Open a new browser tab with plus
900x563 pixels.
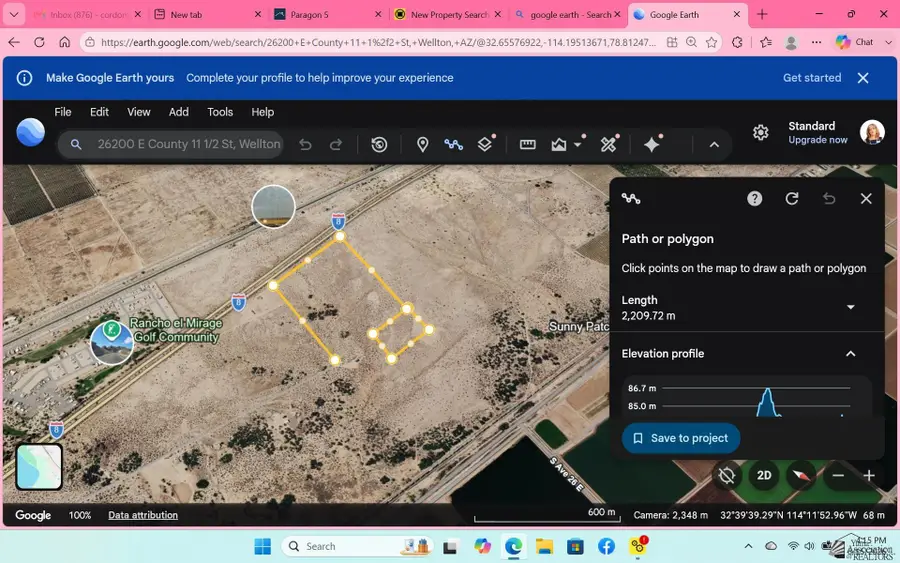coord(762,14)
